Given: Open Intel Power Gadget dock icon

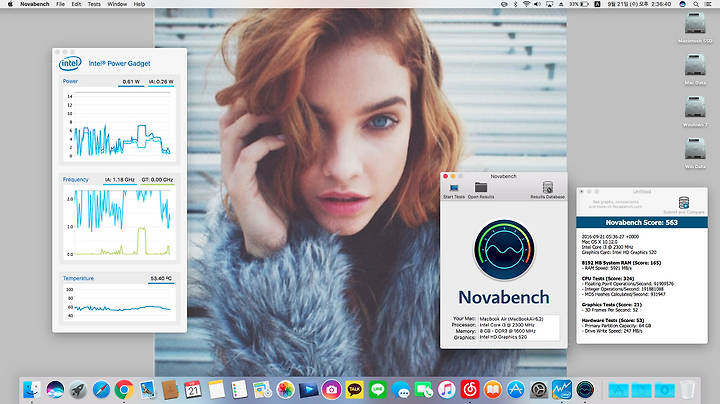Looking at the screenshot, I should (x=562, y=390).
